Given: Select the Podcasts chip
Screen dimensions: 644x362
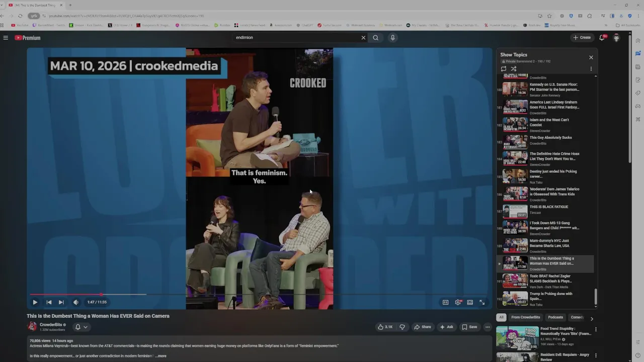Looking at the screenshot, I should pyautogui.click(x=555, y=317).
